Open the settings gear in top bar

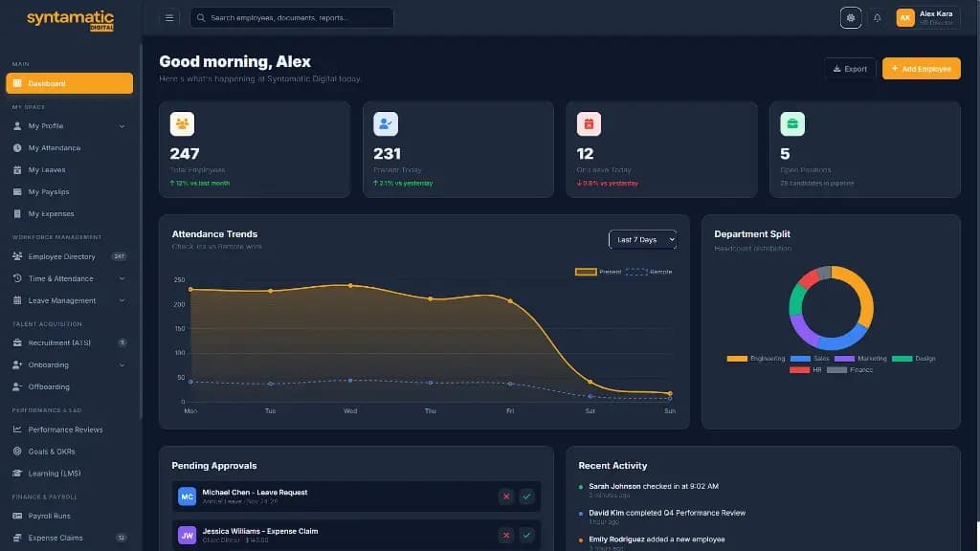click(851, 18)
